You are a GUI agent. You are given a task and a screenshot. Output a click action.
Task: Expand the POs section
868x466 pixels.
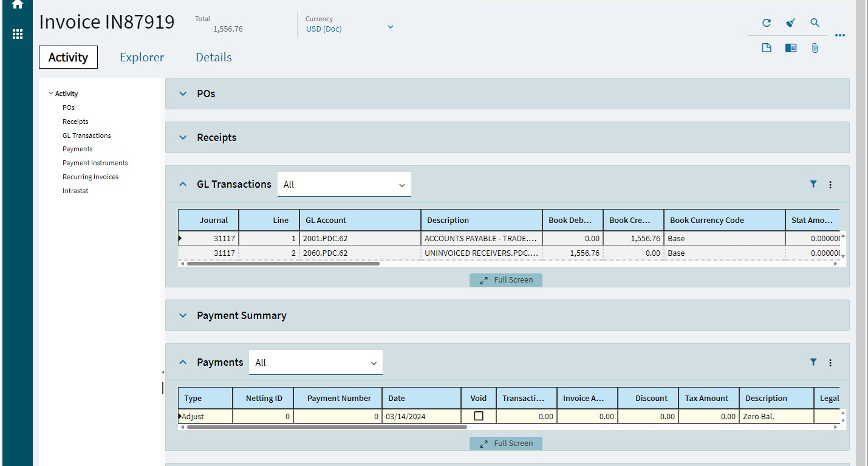(183, 94)
